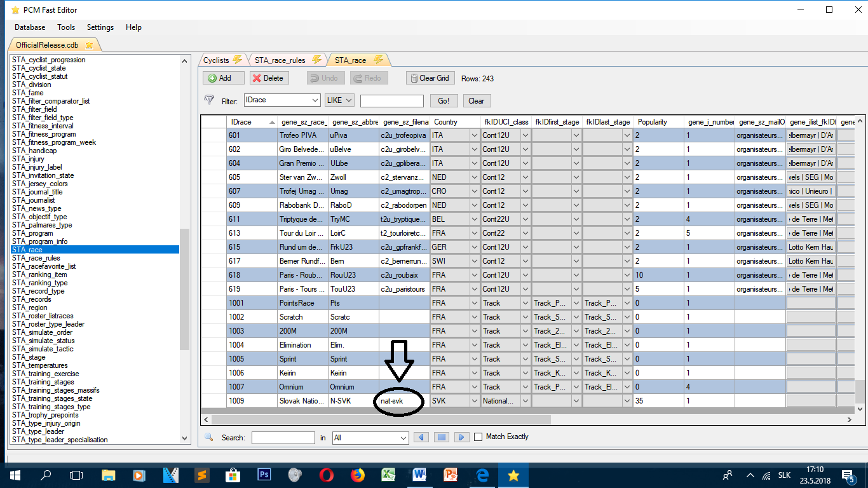Image resolution: width=868 pixels, height=488 pixels.
Task: Click the Clear Grid button
Action: 430,78
